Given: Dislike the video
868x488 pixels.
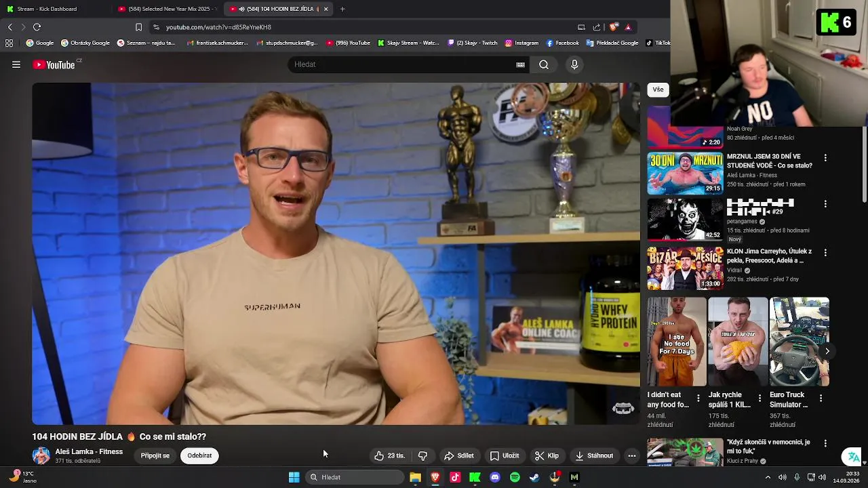Looking at the screenshot, I should [x=422, y=455].
